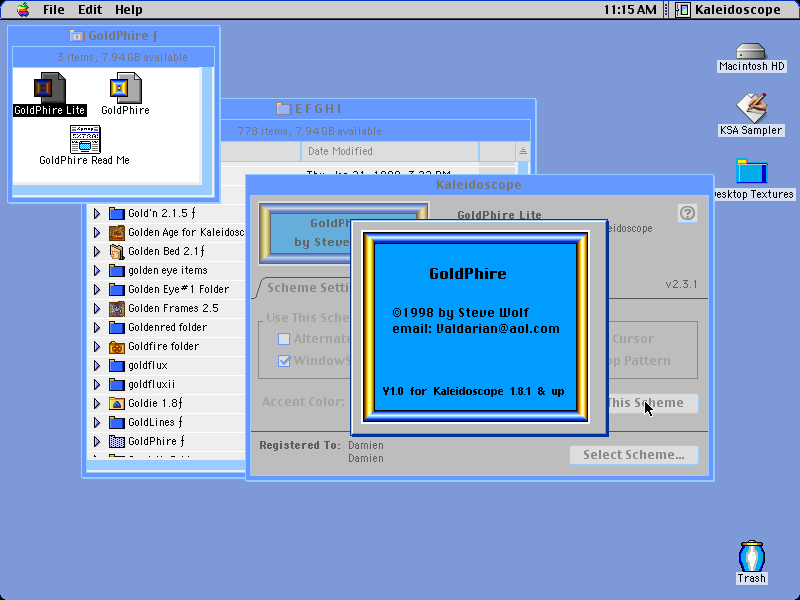The height and width of the screenshot is (600, 800).
Task: Expand the Golden Frames 2.5 triangle
Action: tap(97, 309)
